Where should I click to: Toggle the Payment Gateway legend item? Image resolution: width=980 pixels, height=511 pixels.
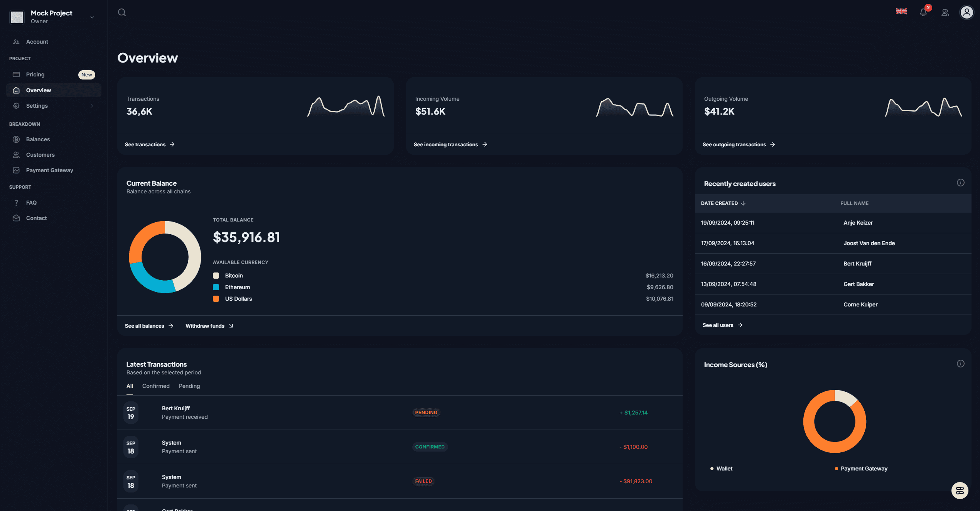(861, 469)
